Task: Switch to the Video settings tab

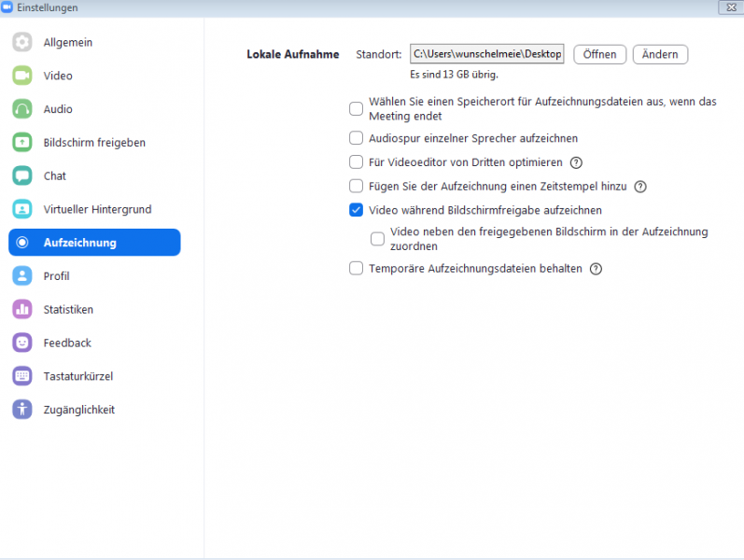Action: [94, 76]
